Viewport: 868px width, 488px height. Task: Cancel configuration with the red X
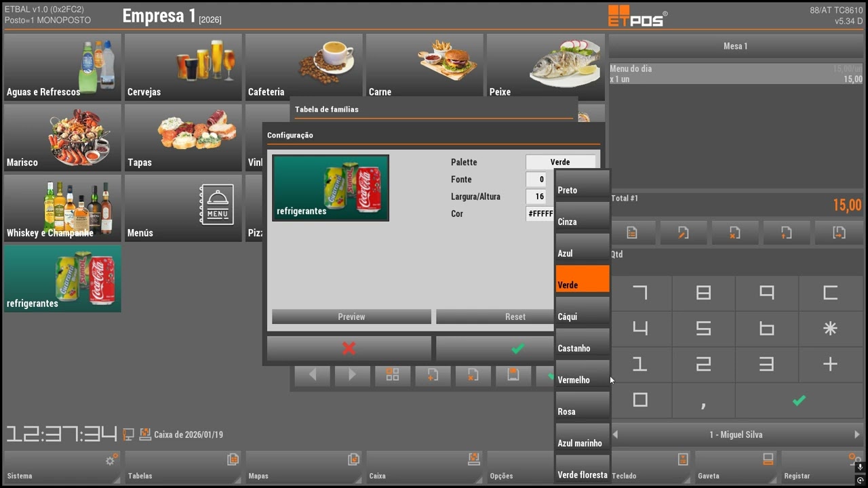(x=349, y=348)
